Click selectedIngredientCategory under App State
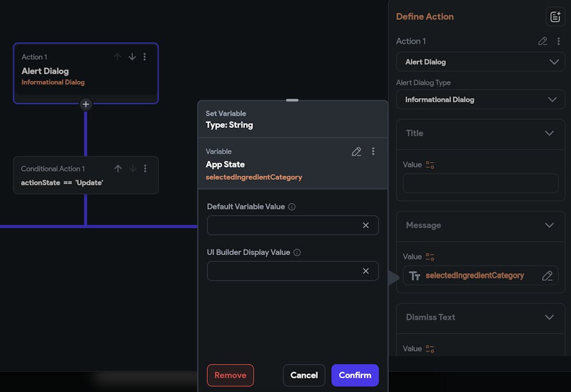 point(254,177)
